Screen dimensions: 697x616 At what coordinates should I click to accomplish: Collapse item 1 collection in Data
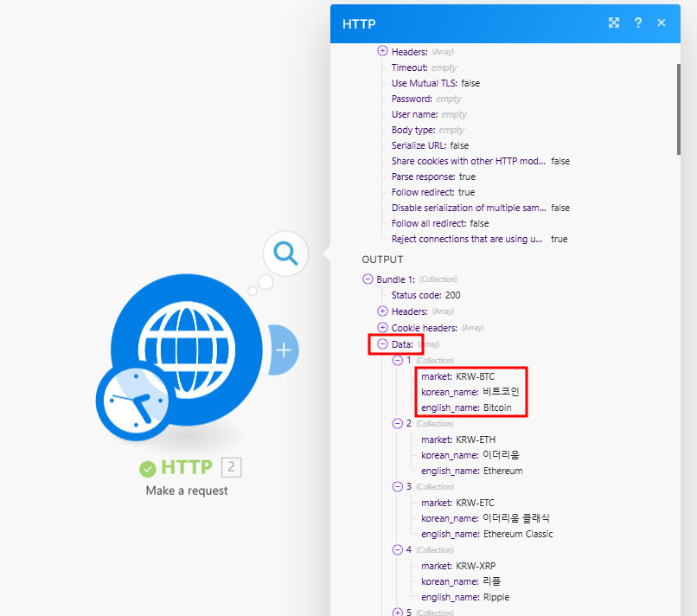tap(398, 360)
